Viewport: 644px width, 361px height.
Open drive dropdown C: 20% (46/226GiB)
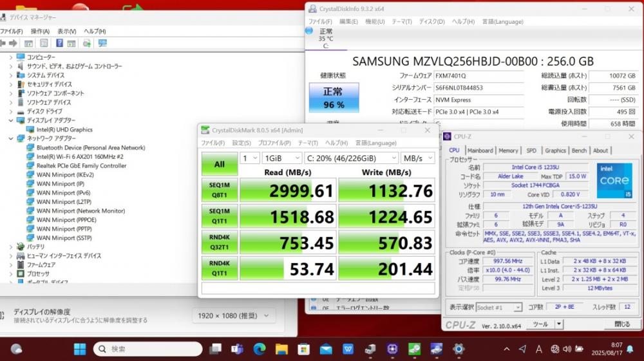(x=351, y=158)
